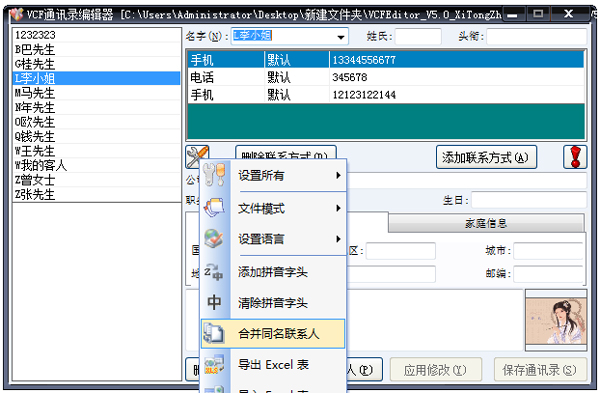
Task: Focus the 城市 input field
Action: [x=548, y=251]
